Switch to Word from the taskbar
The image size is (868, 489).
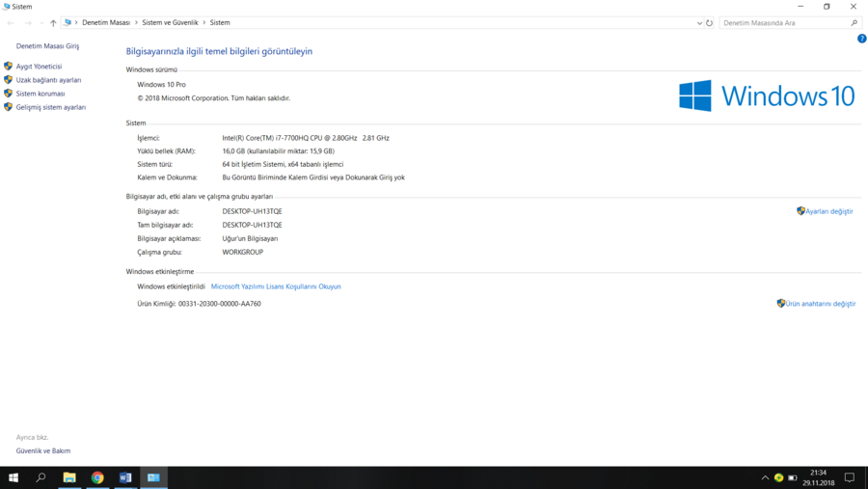coord(125,477)
